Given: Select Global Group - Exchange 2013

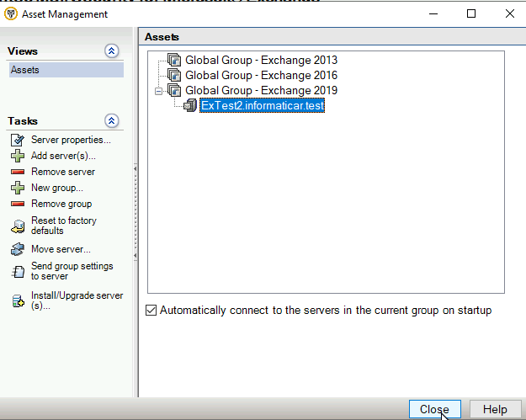Looking at the screenshot, I should pos(262,60).
